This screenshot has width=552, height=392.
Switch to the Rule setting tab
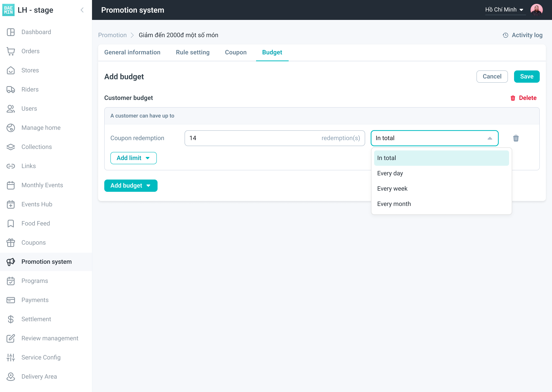pos(193,53)
